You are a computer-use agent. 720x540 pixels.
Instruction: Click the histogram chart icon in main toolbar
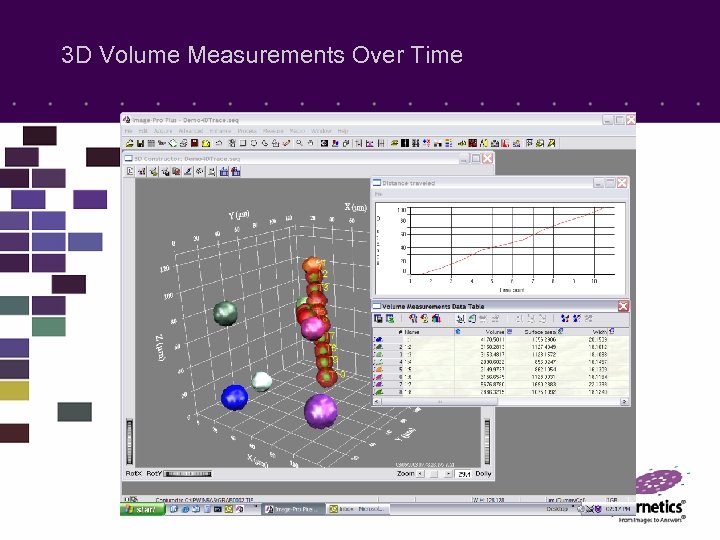point(370,143)
